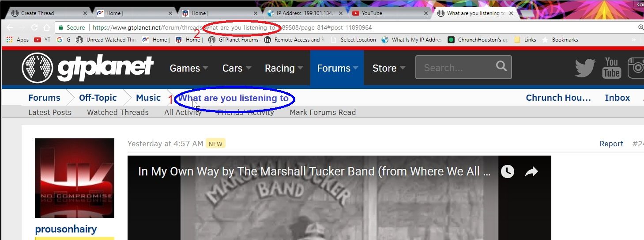Expand the Cars dropdown menu

click(237, 68)
